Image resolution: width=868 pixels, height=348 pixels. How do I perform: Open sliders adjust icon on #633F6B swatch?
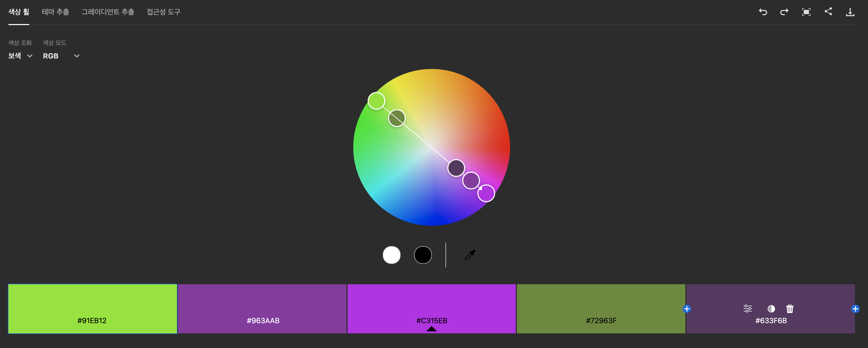pyautogui.click(x=748, y=309)
